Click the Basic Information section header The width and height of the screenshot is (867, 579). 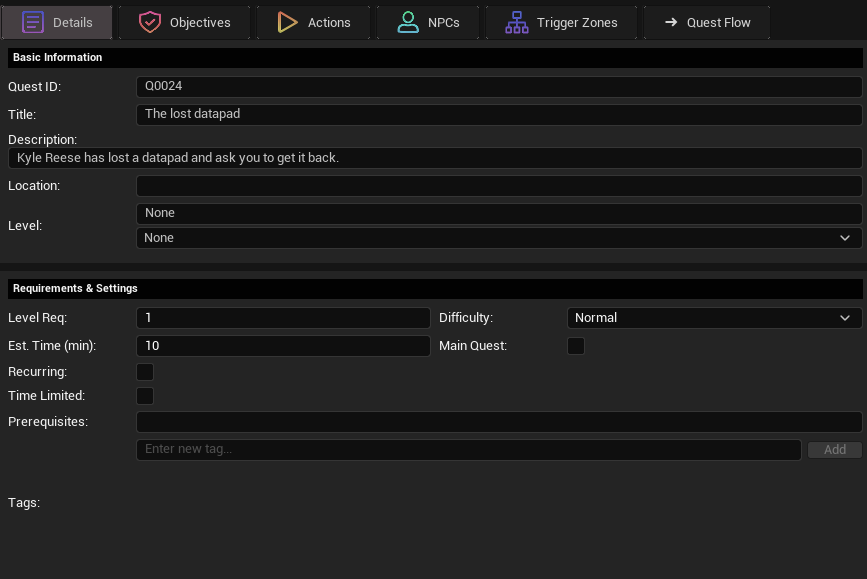[x=435, y=58]
